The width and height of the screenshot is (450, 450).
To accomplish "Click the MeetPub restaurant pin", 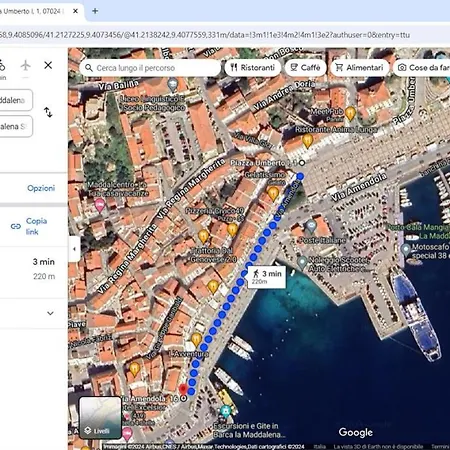I will pyautogui.click(x=350, y=113).
